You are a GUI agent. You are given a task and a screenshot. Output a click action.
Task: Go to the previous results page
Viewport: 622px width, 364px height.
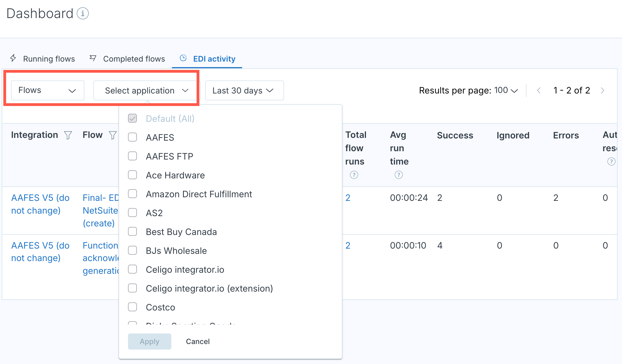[539, 90]
